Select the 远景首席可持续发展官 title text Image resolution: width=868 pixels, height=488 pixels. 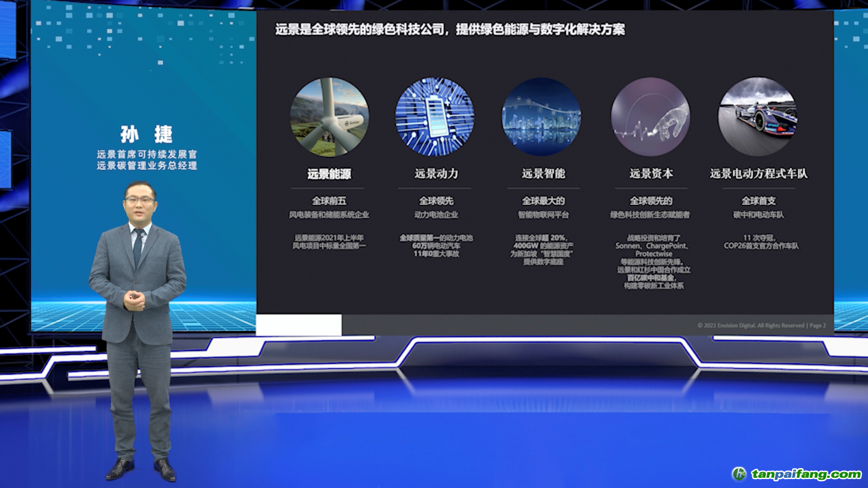(147, 155)
